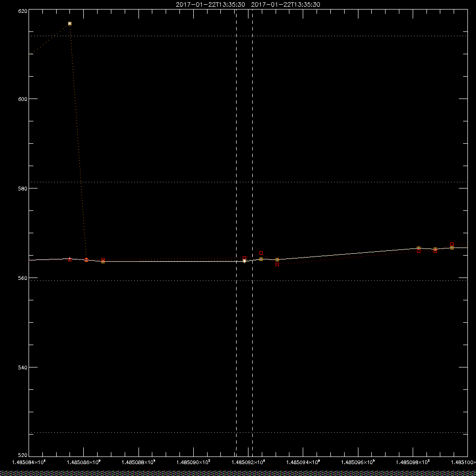The height and width of the screenshot is (476, 476).
Task: Click the 1.485088×10⁹ x-axis label
Action: (139, 462)
